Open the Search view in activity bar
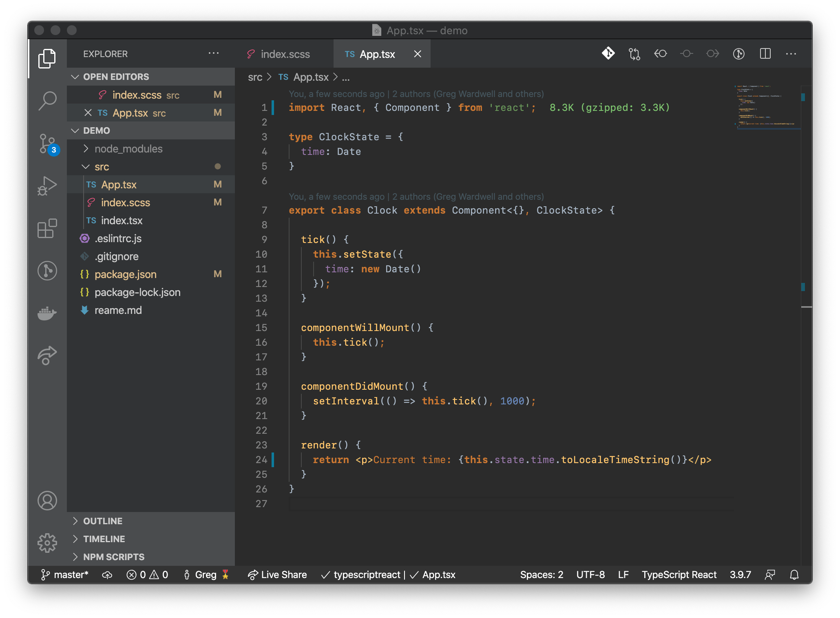Viewport: 840px width, 618px height. 47,100
